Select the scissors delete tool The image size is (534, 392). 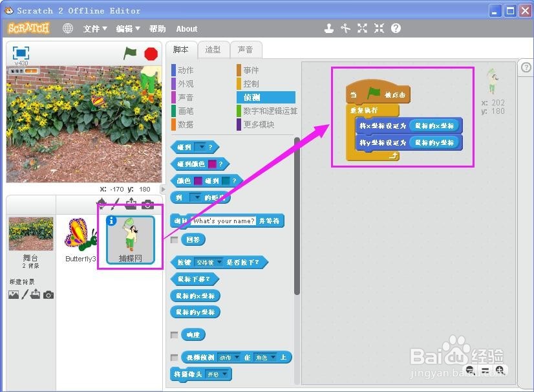coord(346,29)
